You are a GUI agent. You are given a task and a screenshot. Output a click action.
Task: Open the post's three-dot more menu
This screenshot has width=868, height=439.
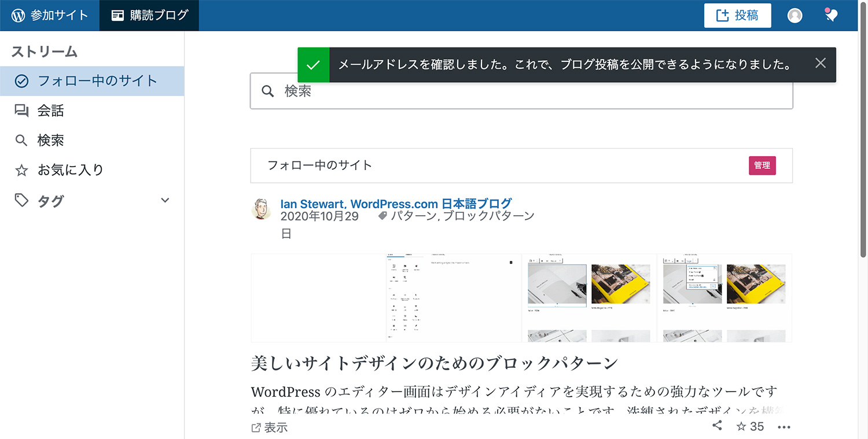(784, 427)
